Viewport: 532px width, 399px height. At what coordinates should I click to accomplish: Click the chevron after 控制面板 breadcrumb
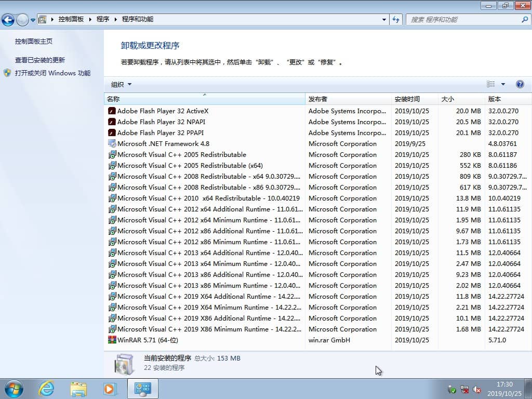(89, 19)
